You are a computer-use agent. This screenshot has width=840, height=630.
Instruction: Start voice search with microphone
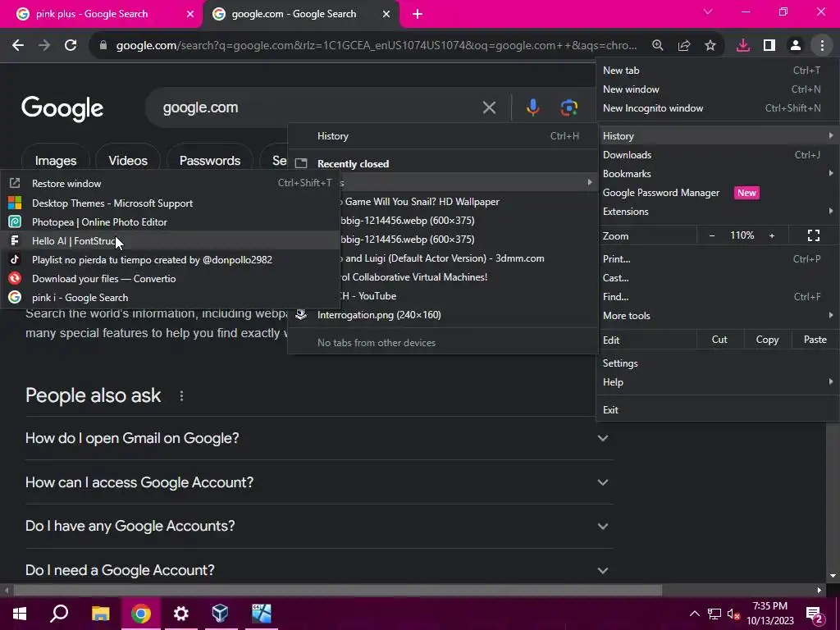pos(532,107)
